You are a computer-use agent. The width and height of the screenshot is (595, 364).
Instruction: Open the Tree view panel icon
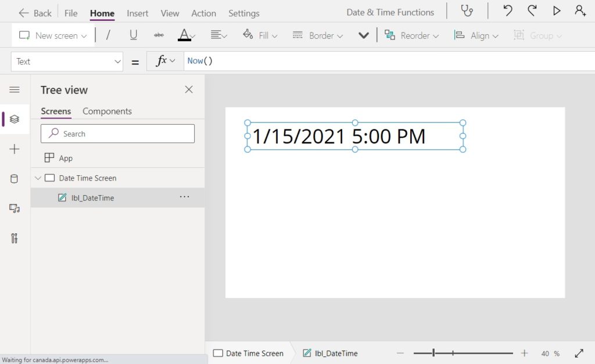pyautogui.click(x=15, y=119)
